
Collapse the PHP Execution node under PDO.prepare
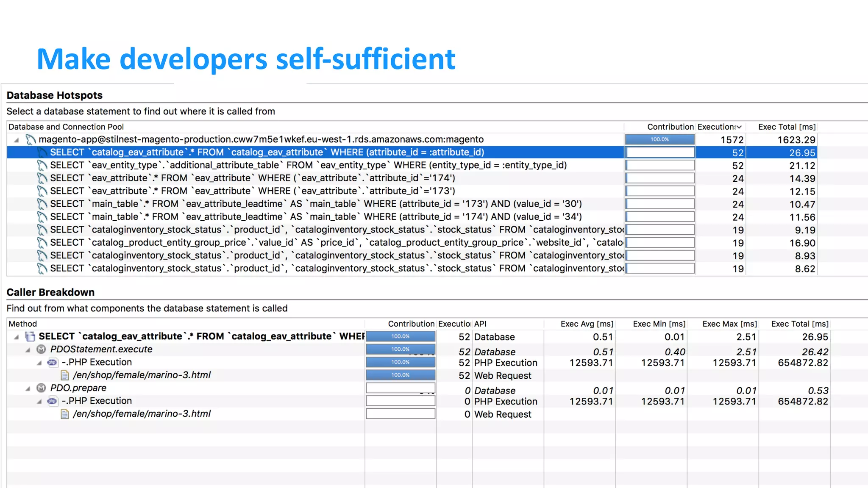(x=39, y=402)
